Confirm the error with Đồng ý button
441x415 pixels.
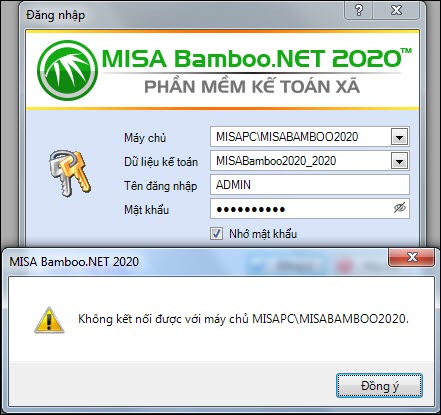tap(379, 386)
